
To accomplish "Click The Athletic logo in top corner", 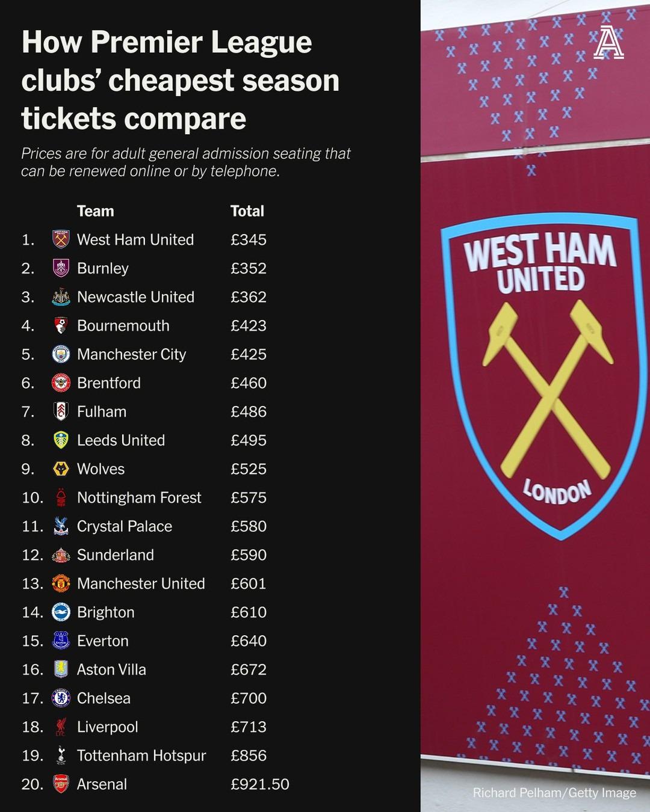I will pyautogui.click(x=608, y=43).
